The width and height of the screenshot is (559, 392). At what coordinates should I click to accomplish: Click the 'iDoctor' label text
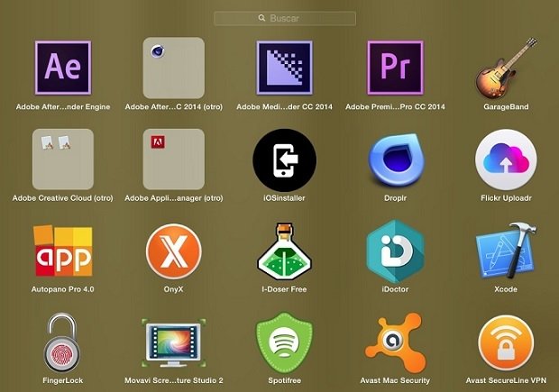point(395,289)
